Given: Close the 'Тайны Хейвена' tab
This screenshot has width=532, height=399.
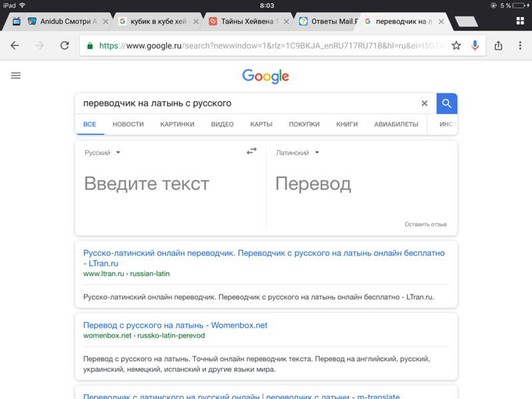Looking at the screenshot, I should pyautogui.click(x=287, y=21).
